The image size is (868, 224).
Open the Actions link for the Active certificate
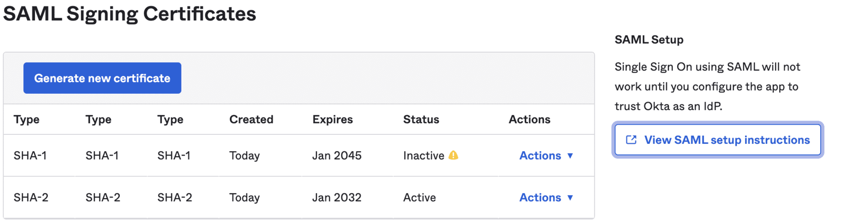540,198
